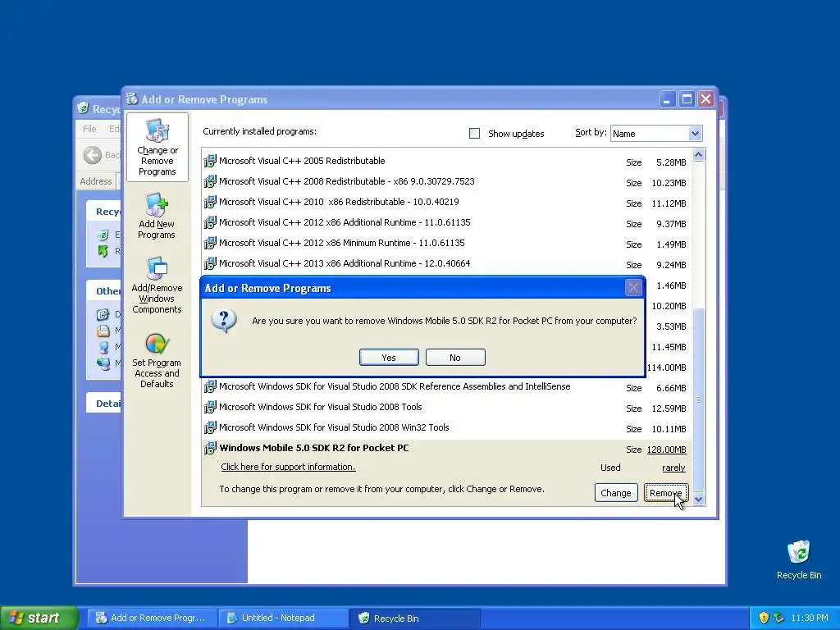Viewport: 840px width, 630px height.
Task: Click icon of Visual C++ 2008 Redistributable
Action: pos(210,181)
